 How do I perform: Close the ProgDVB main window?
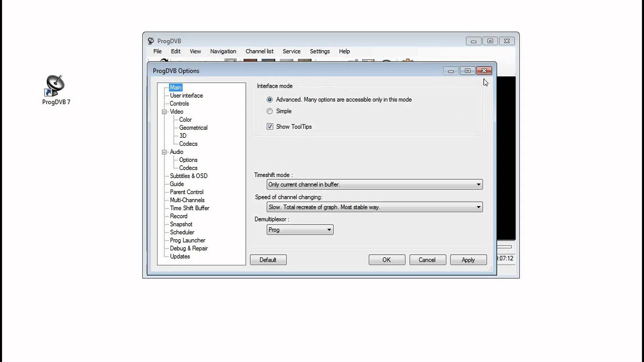[507, 41]
